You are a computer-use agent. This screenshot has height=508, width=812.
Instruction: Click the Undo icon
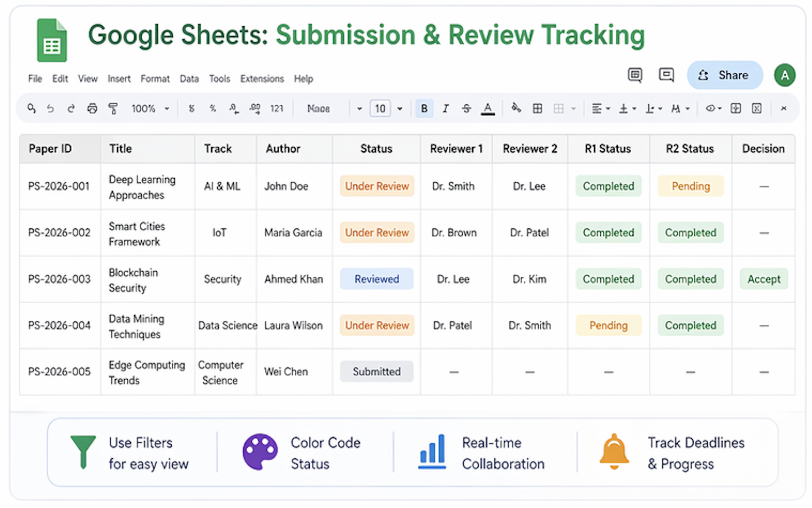[x=50, y=109]
